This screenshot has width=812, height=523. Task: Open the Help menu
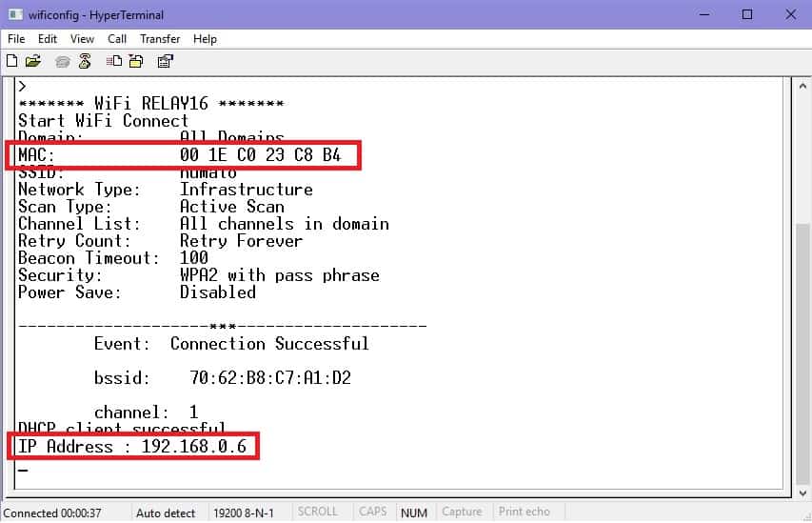(x=205, y=39)
